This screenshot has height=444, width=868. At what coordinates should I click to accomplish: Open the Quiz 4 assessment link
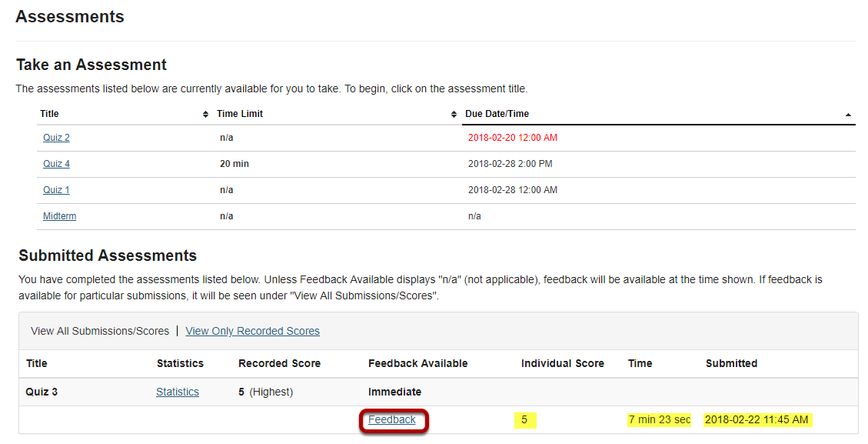pos(56,164)
